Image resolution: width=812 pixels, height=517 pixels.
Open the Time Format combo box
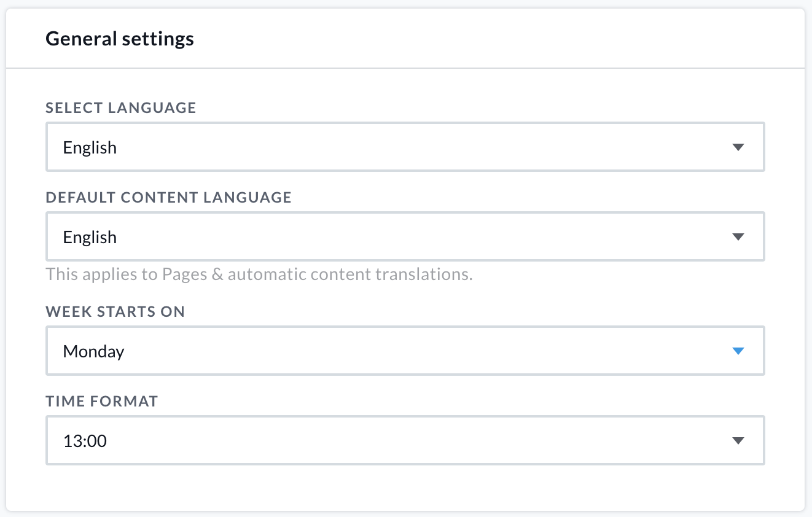(x=405, y=441)
